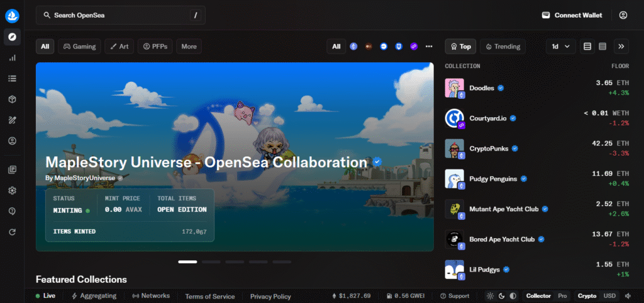Select the PFPs category tab
This screenshot has width=644, height=303.
pos(155,47)
